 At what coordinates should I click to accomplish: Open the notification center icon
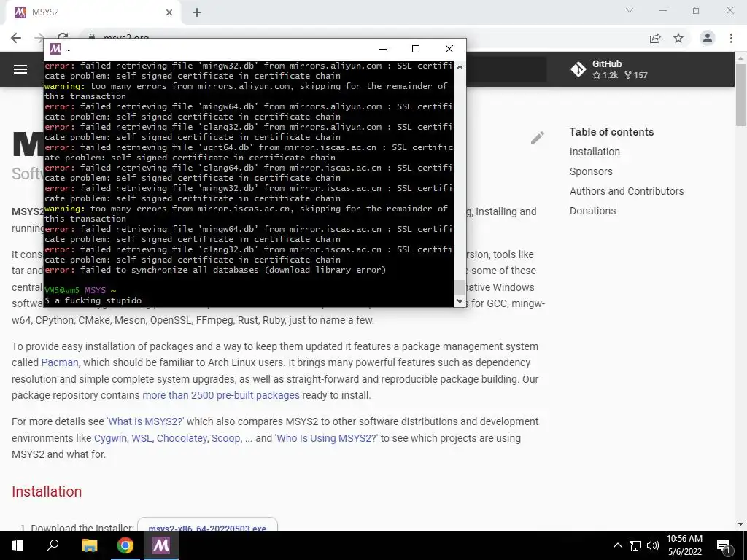point(724,545)
